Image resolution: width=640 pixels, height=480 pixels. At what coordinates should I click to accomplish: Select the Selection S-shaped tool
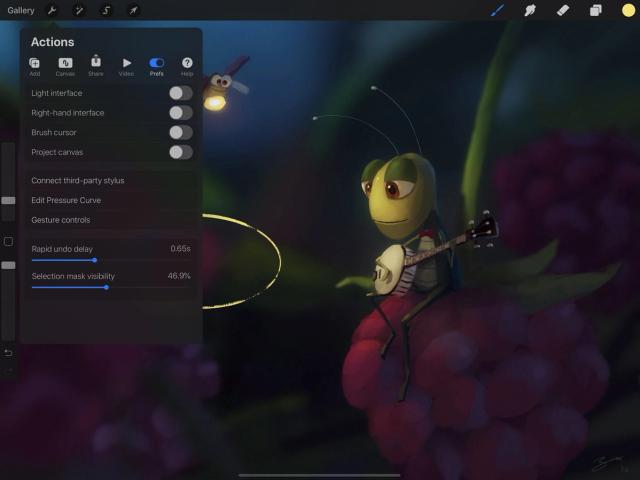pos(106,10)
